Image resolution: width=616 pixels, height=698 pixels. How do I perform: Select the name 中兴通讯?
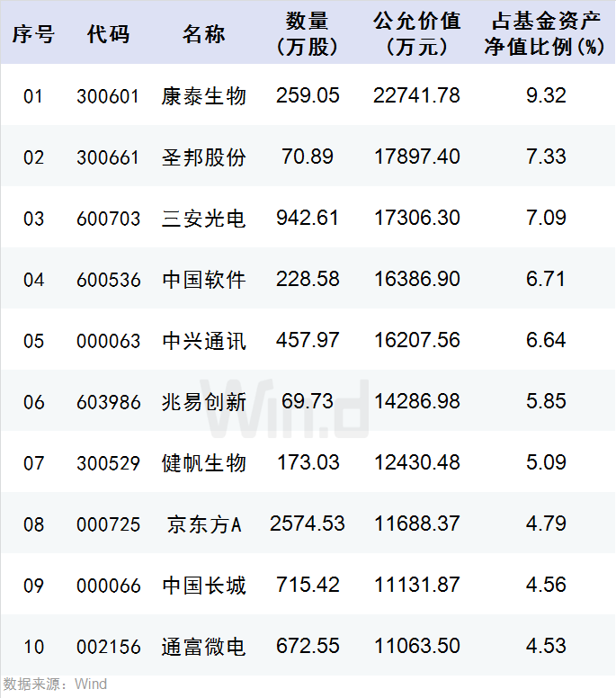pos(204,341)
